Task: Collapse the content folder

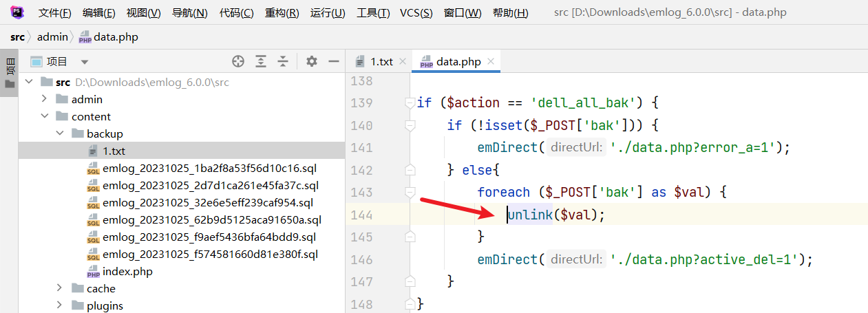Action: (x=44, y=116)
